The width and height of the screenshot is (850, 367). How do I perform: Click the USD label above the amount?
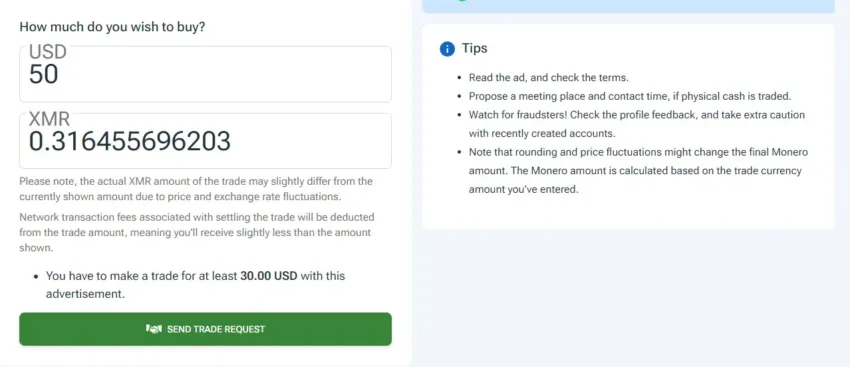point(48,52)
